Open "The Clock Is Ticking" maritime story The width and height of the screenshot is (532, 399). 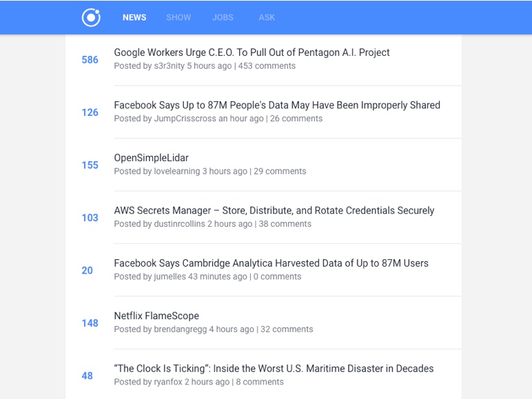[x=274, y=369]
